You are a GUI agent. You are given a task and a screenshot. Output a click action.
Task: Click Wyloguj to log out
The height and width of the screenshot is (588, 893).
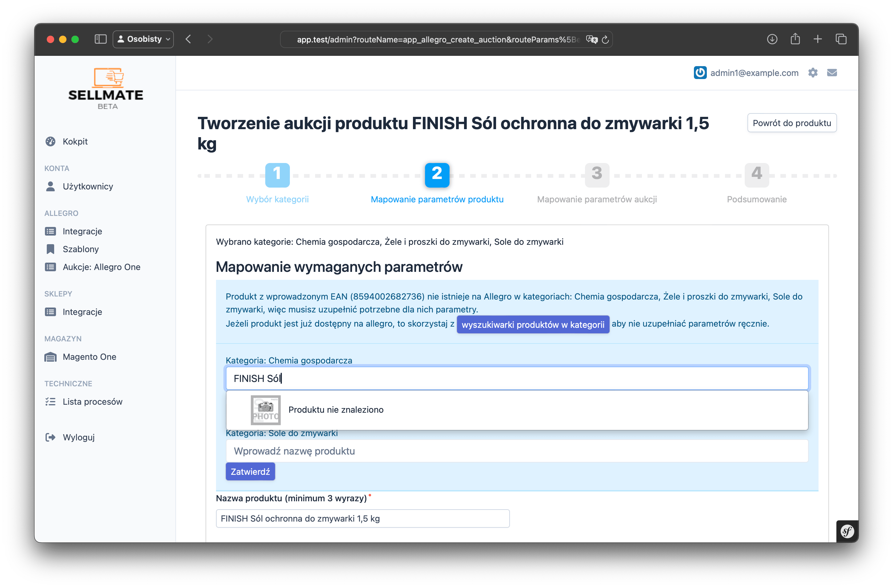pyautogui.click(x=78, y=437)
